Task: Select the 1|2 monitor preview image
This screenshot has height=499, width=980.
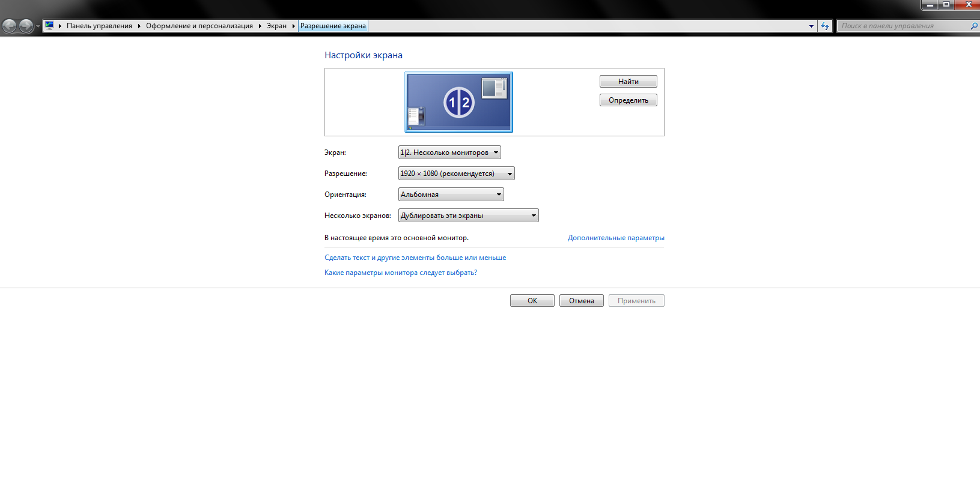Action: pos(458,102)
